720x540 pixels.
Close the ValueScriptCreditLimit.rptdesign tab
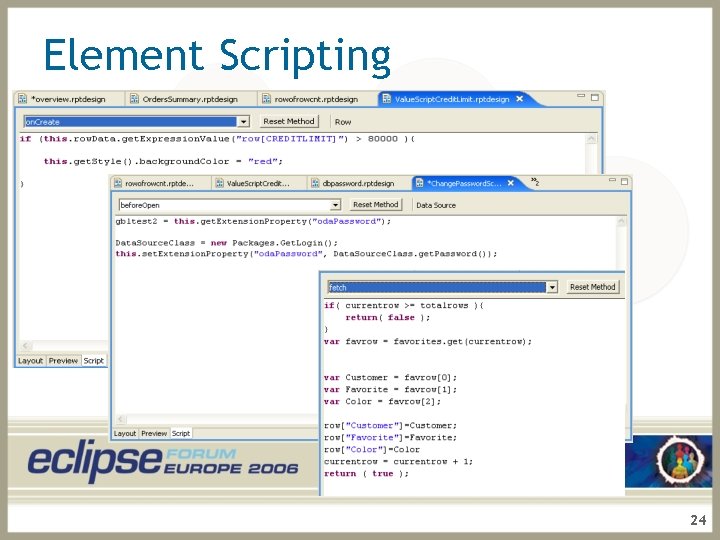point(519,98)
